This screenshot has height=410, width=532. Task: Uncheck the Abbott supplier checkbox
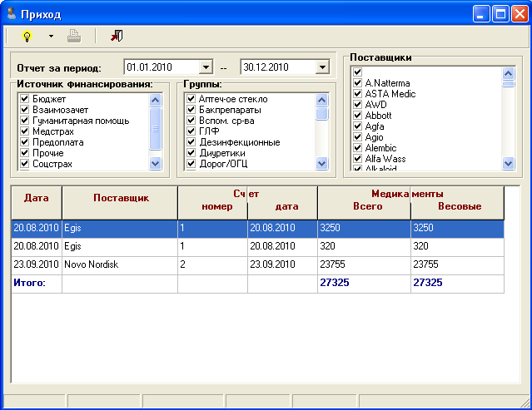357,116
